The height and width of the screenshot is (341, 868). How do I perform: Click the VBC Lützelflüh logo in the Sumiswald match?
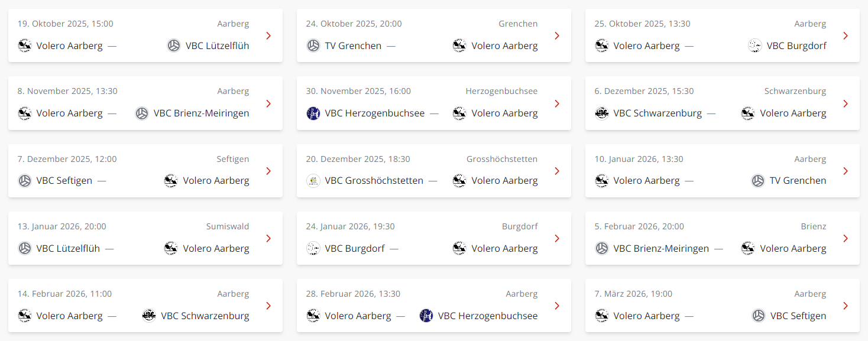(24, 248)
